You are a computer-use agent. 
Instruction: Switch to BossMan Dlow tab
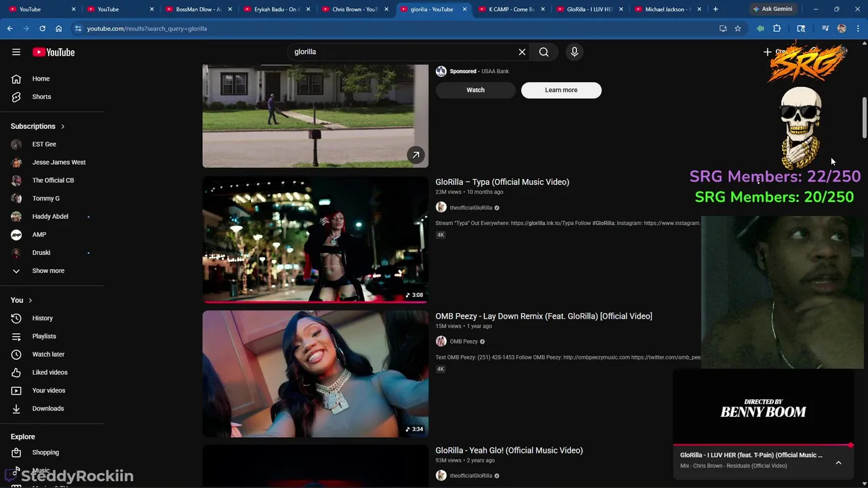point(198,9)
